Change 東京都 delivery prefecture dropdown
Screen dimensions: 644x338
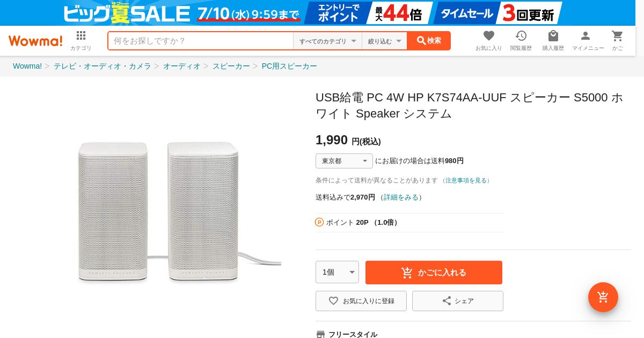coord(344,161)
